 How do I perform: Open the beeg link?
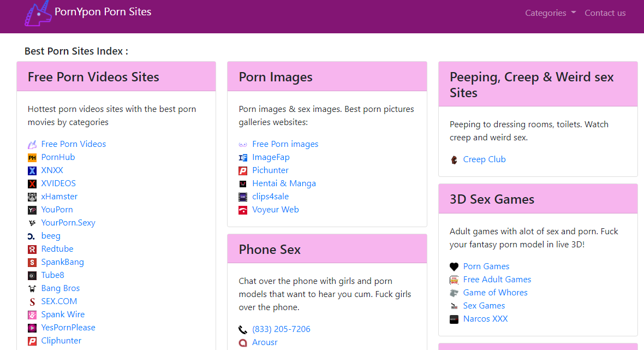tap(51, 236)
